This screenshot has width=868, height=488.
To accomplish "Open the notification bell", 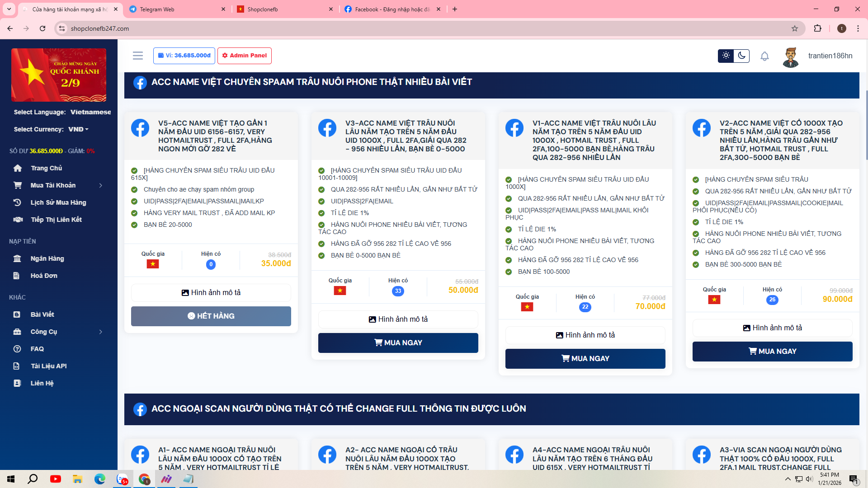I will coord(764,56).
